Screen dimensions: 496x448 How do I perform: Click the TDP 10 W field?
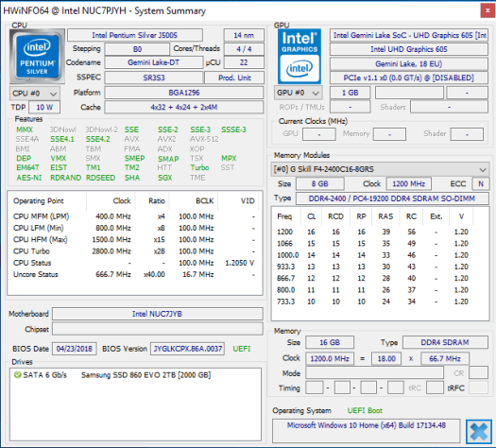(x=44, y=107)
